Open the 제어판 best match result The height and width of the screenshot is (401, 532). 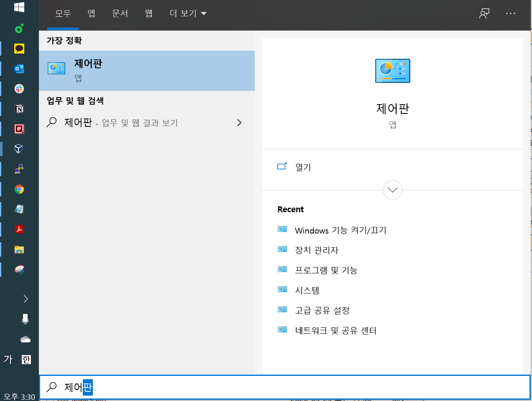click(x=147, y=71)
